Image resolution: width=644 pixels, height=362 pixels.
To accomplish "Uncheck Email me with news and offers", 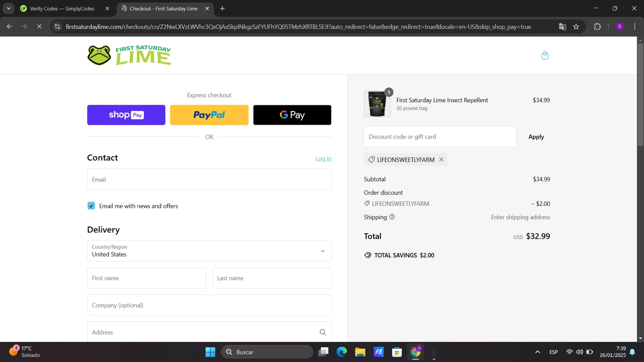I will point(91,206).
